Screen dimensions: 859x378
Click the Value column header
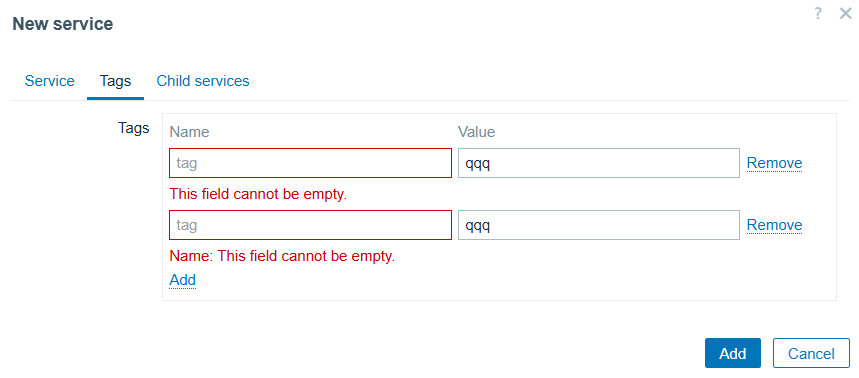(x=477, y=132)
